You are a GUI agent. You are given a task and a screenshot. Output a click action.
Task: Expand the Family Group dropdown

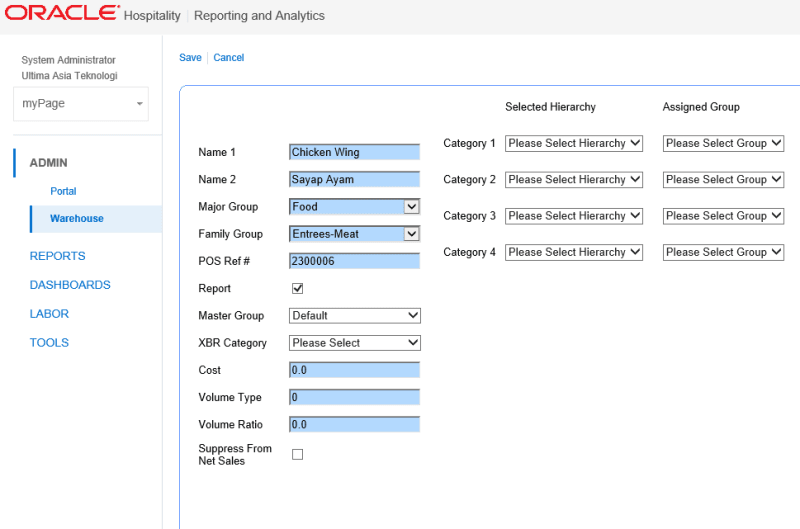pyautogui.click(x=355, y=234)
